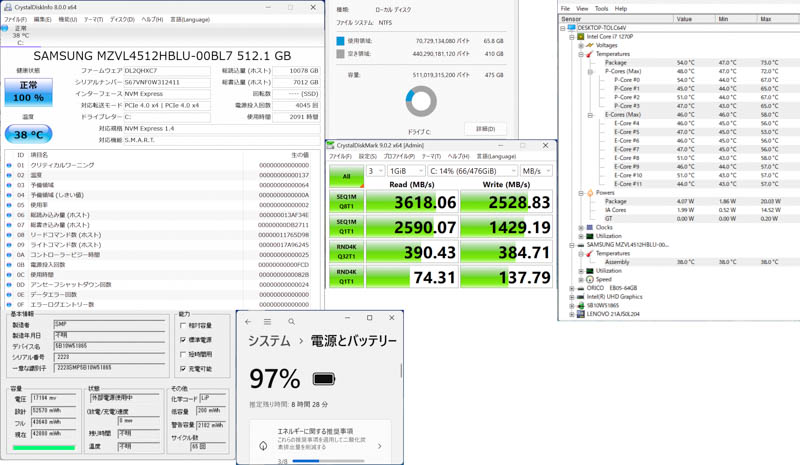This screenshot has width=800, height=465.
Task: Open the Tools menu in HWMonitor
Action: click(x=601, y=8)
